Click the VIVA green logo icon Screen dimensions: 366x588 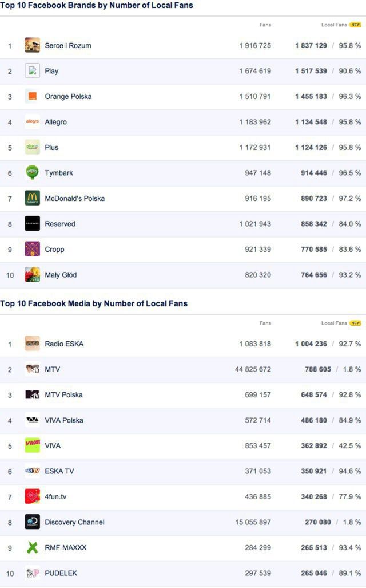pos(33,445)
